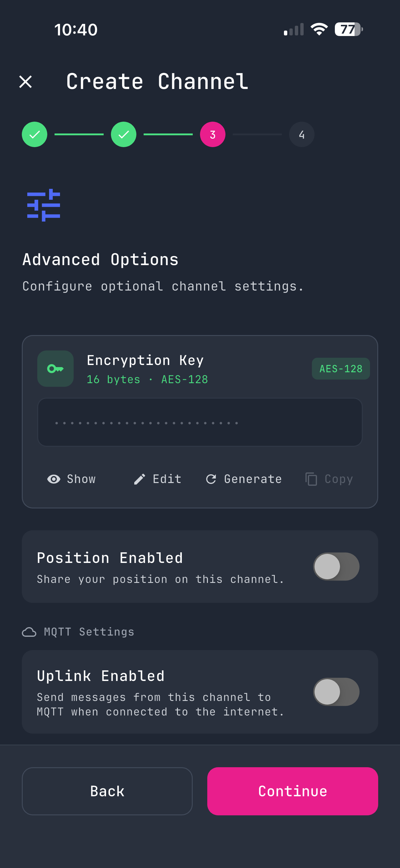Click the Edit pencil icon for the key
The image size is (400, 868).
point(139,479)
